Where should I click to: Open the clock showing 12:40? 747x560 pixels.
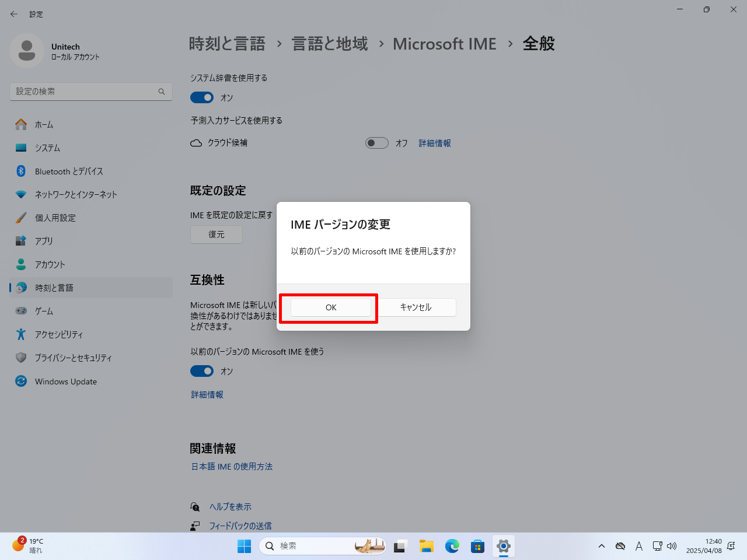coord(704,546)
